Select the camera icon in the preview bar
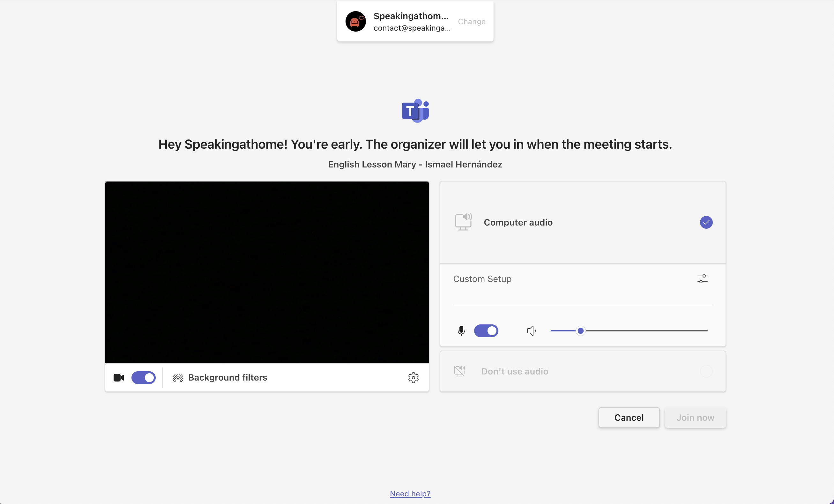 pyautogui.click(x=119, y=378)
